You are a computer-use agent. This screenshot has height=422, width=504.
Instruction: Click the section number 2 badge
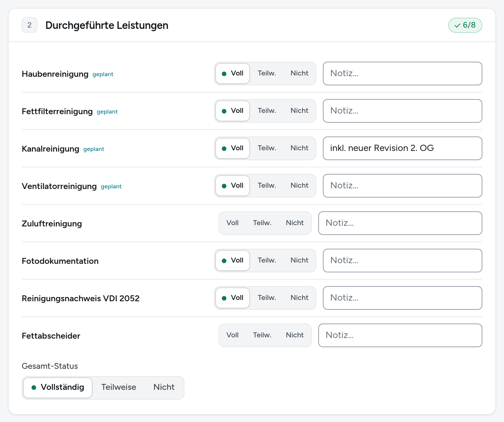tap(30, 25)
